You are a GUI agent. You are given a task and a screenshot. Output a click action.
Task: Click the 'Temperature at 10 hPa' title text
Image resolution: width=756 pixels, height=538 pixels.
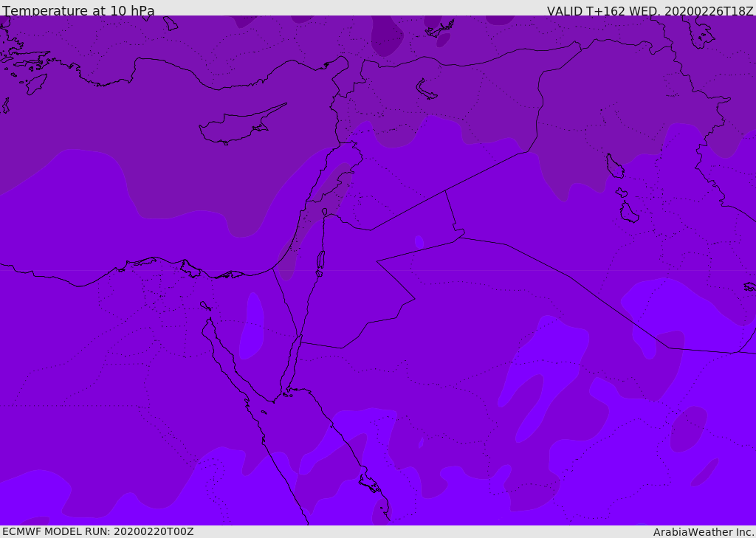78,10
